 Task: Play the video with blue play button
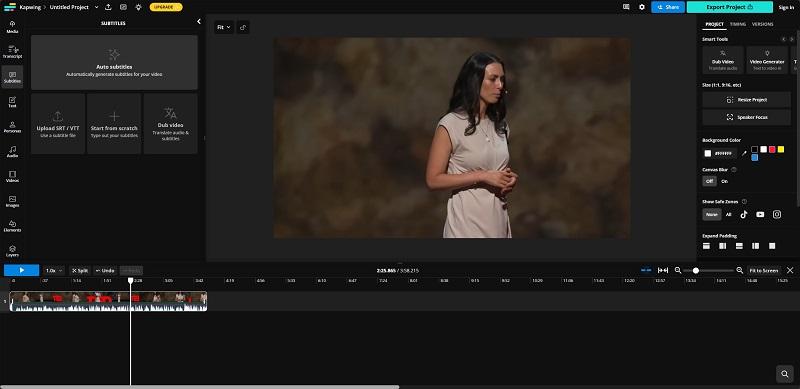pyautogui.click(x=21, y=271)
